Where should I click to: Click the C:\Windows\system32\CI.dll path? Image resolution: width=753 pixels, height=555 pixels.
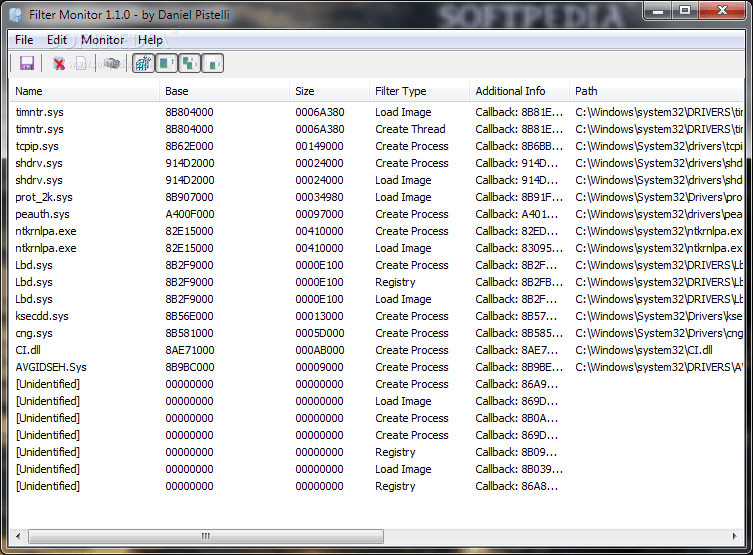click(x=644, y=350)
